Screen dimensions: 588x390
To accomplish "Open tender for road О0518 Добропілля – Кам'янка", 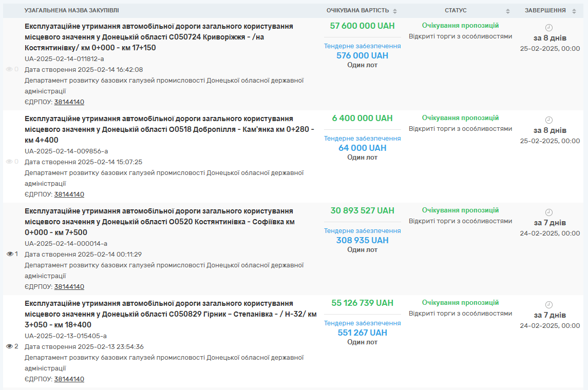I will [169, 129].
